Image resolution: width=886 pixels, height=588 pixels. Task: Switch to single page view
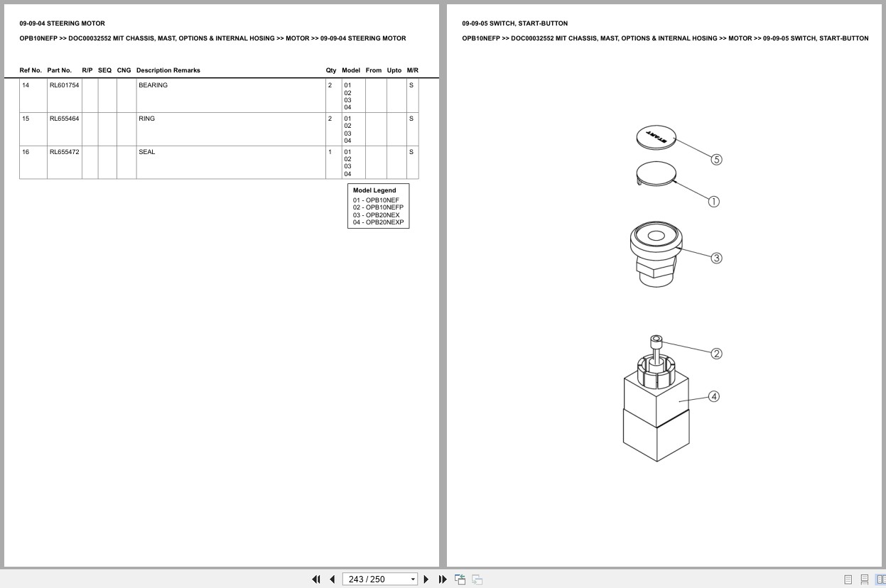click(848, 579)
